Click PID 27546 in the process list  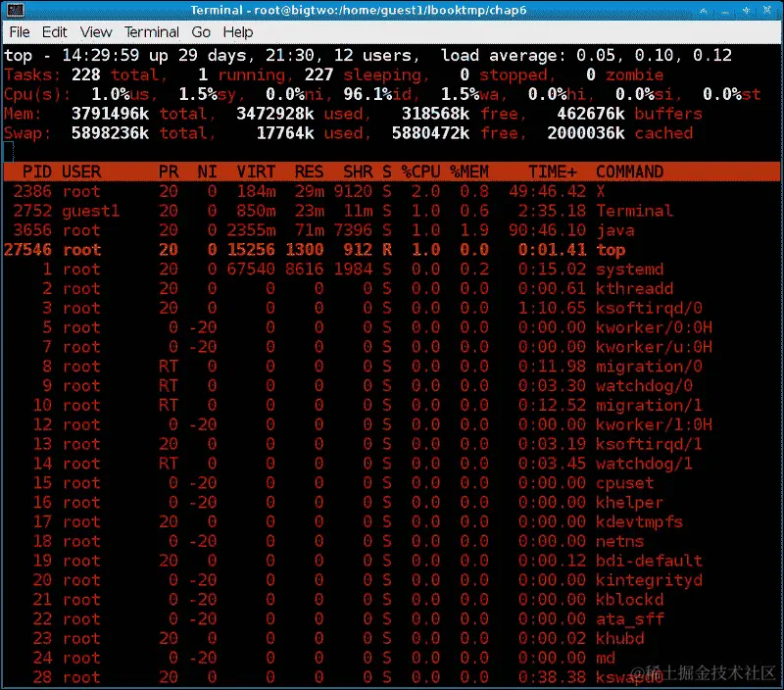pos(28,250)
